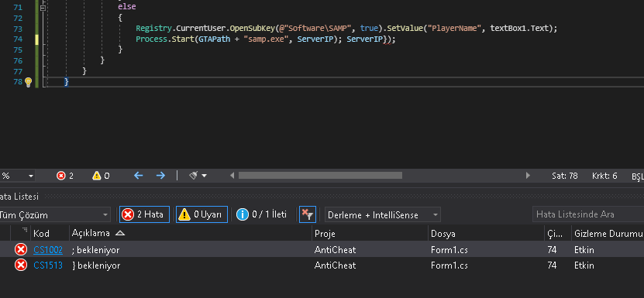Click the horizontal scrollbar left arrow
Screen dimensions: 644x298
pos(232,176)
